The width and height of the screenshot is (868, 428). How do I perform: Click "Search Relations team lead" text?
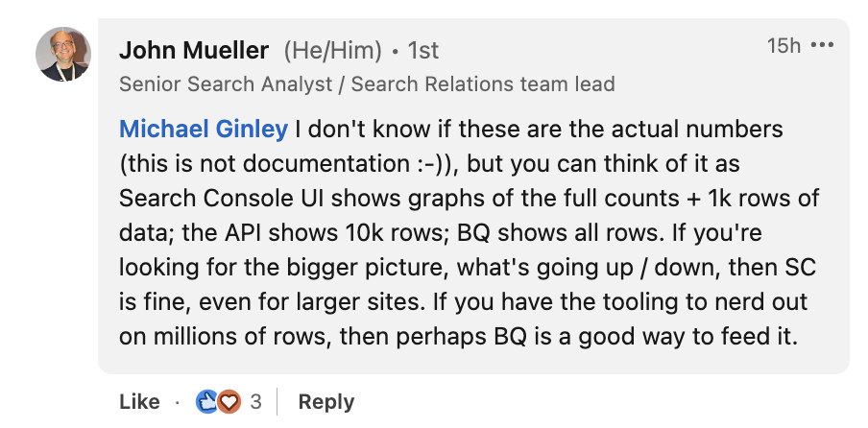[483, 84]
